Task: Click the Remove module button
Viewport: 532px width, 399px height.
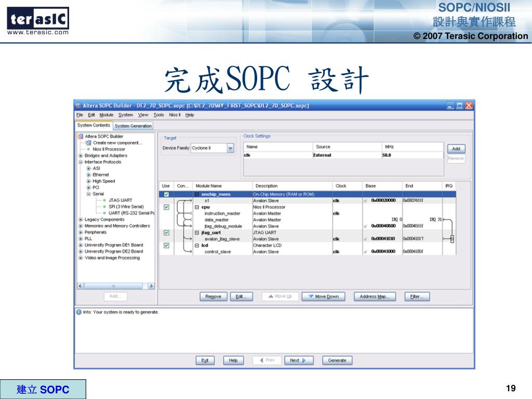Action: click(213, 297)
